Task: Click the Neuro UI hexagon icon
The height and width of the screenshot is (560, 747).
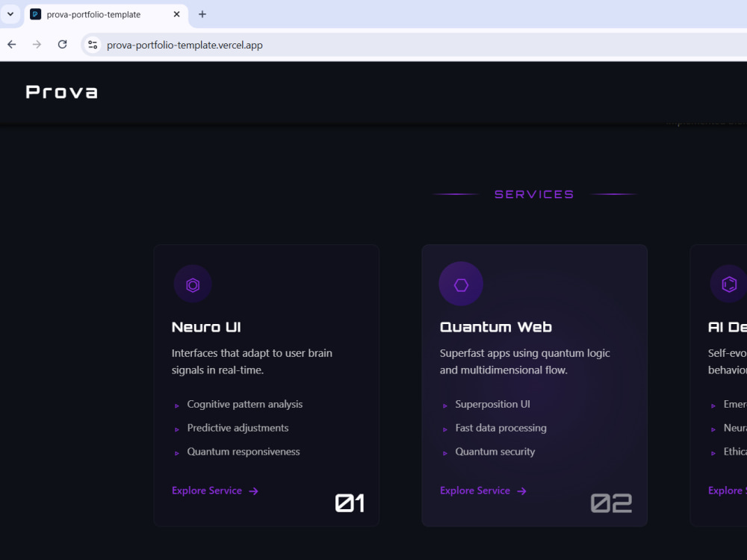Action: 193,284
